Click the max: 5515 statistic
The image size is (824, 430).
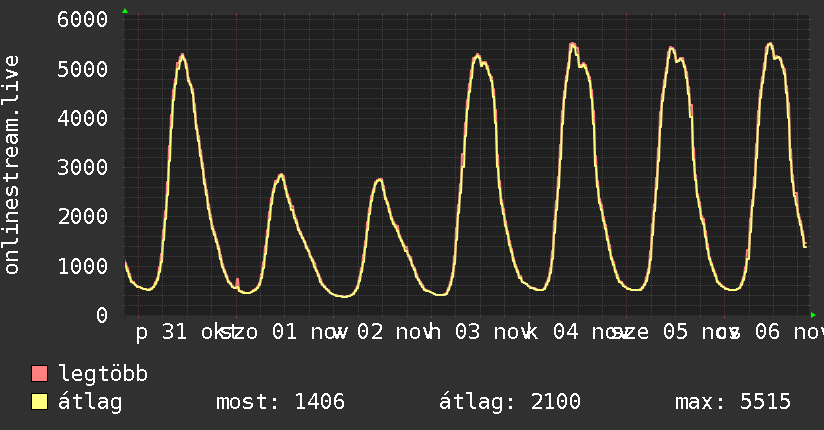(x=733, y=402)
